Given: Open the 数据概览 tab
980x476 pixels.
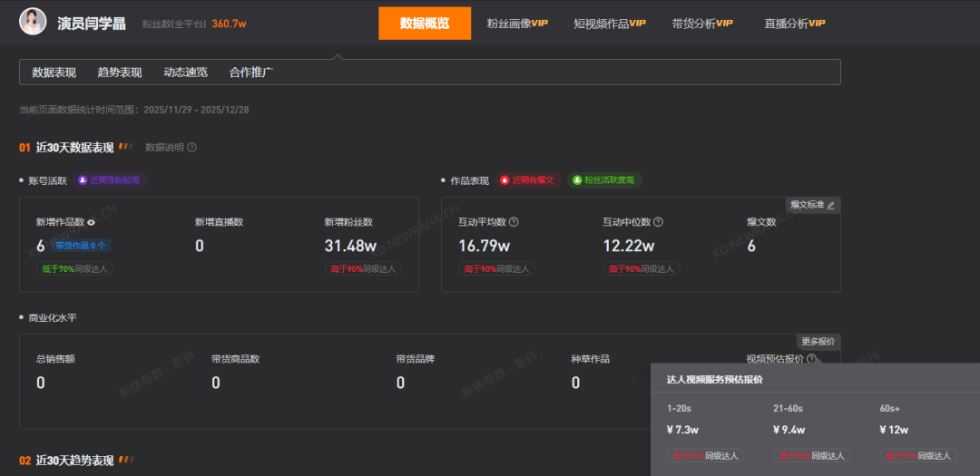Looking at the screenshot, I should pos(425,24).
